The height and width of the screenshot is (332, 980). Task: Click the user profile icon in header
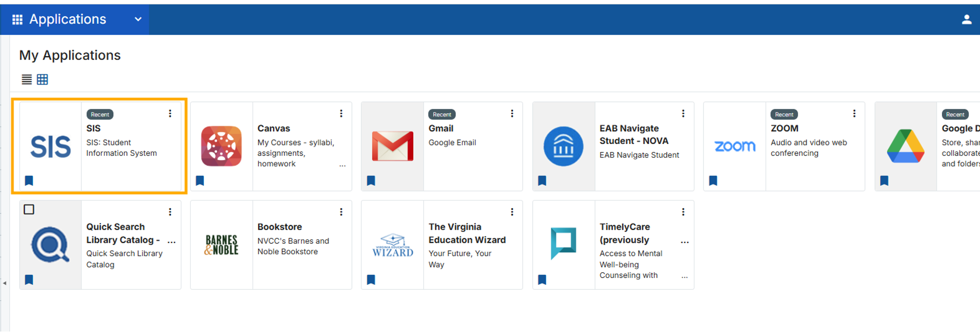[x=966, y=20]
